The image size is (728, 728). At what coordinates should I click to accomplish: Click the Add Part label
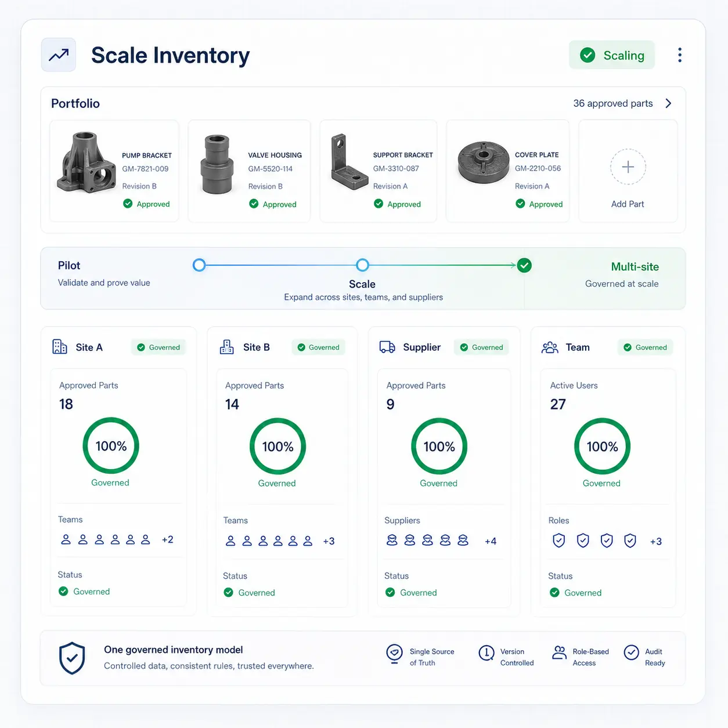pos(628,204)
